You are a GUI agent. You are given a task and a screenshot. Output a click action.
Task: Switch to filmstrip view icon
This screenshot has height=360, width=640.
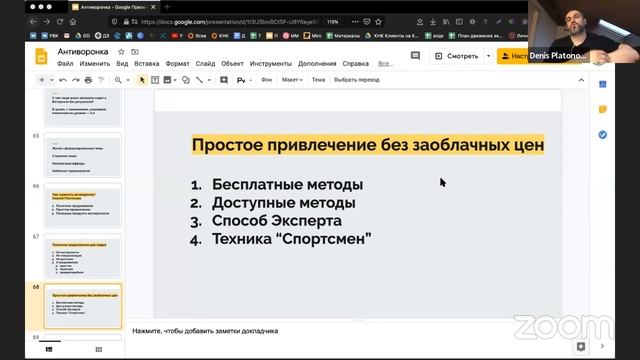49,349
